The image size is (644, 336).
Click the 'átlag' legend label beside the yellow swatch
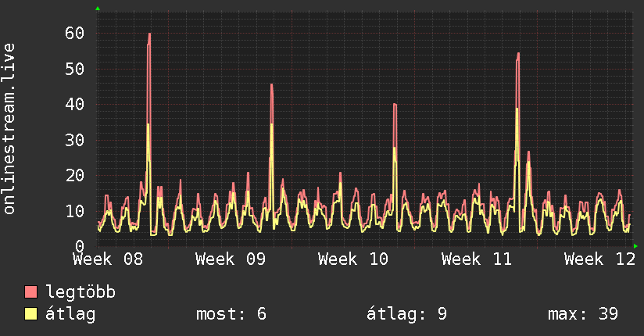click(70, 314)
